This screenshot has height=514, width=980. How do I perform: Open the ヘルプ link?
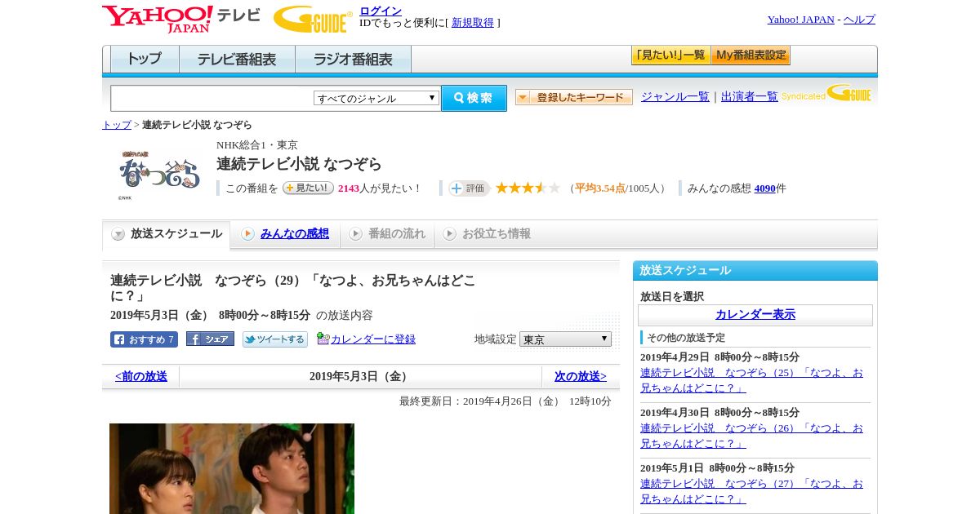859,20
